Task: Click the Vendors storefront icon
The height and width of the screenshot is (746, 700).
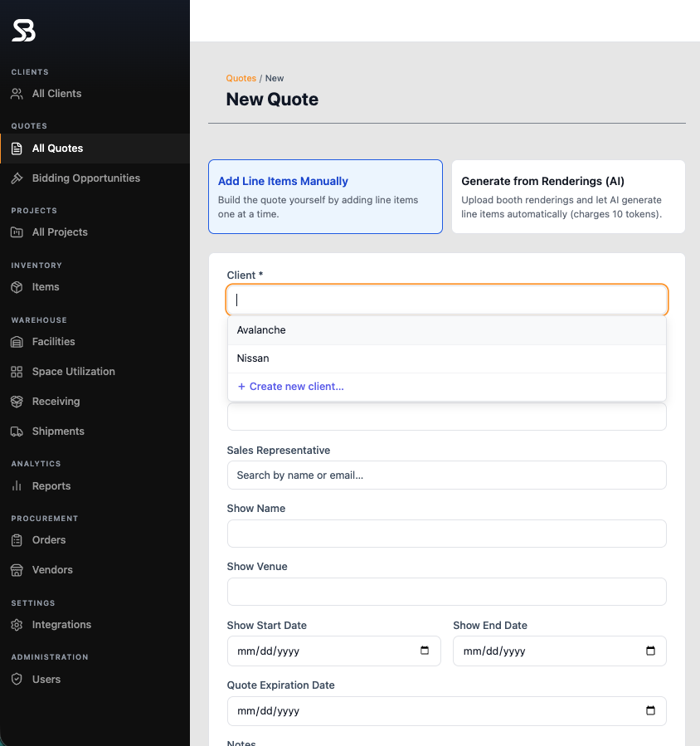Action: coord(17,570)
